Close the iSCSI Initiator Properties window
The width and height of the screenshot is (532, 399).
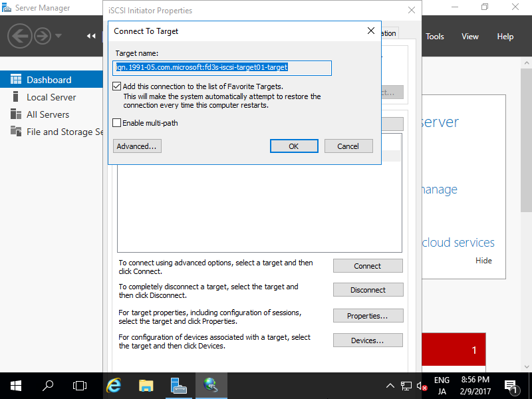pos(412,10)
